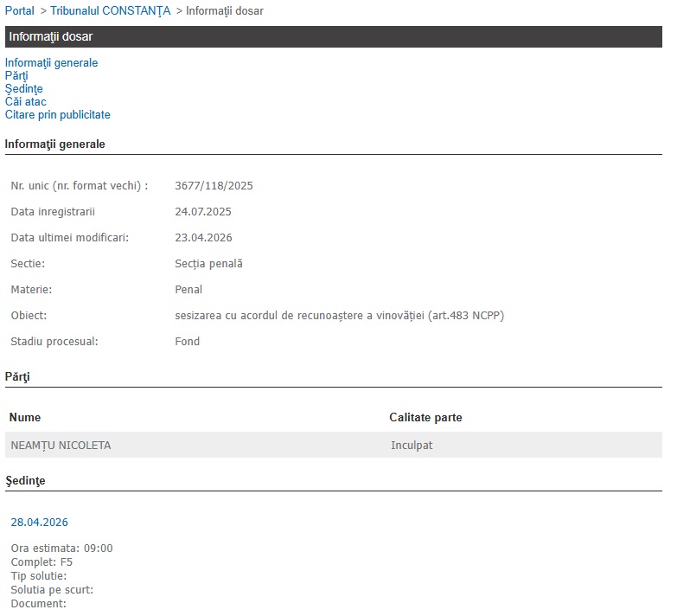Go to Ședințe using the navigation link

pyautogui.click(x=23, y=89)
